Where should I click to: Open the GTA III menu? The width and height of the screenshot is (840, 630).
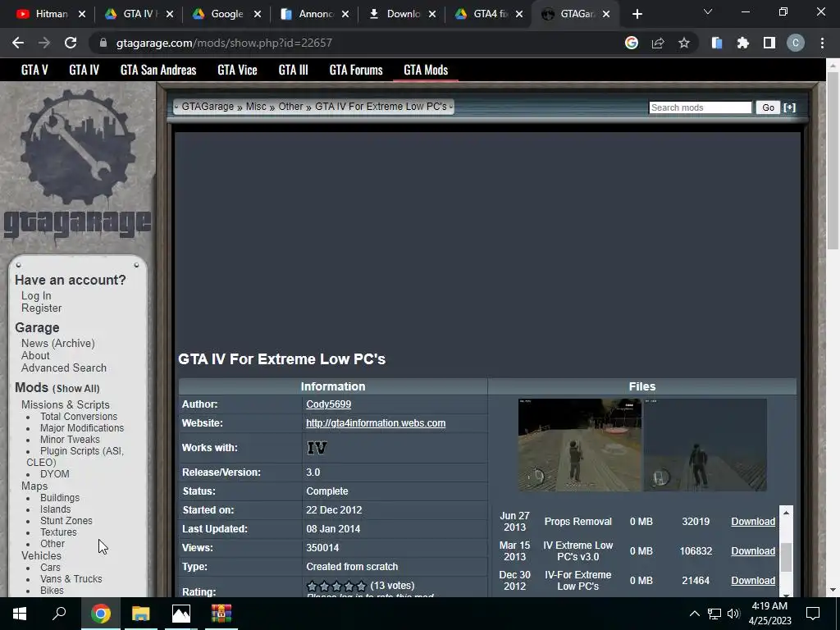pos(293,70)
